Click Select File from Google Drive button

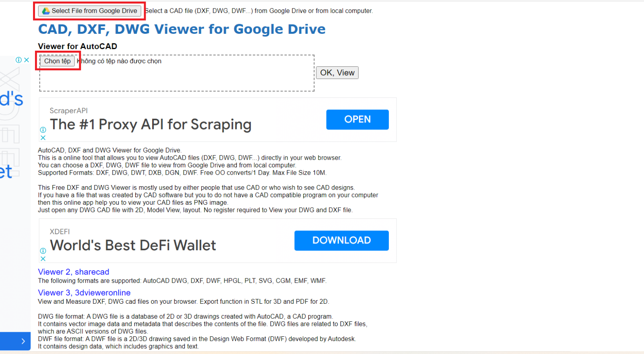(x=89, y=11)
